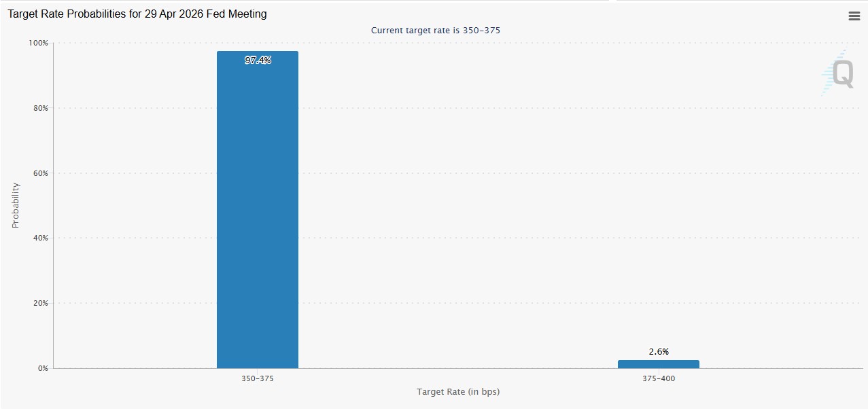This screenshot has height=409, width=868.
Task: Open the chart context hamburger menu
Action: point(854,16)
